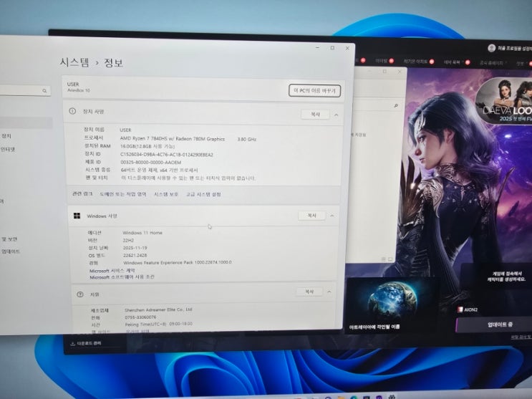Open the 고급 시스템 설정 link
The height and width of the screenshot is (399, 532).
203,194
